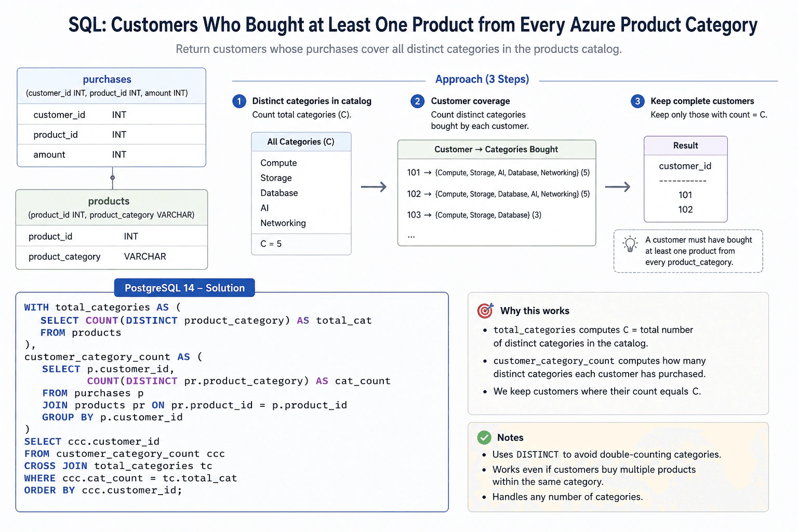Click customer_id column name in Result box

click(x=685, y=166)
